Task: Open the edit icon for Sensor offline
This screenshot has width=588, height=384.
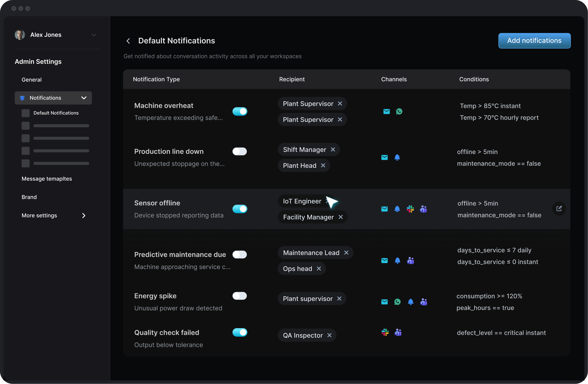Action: (559, 209)
